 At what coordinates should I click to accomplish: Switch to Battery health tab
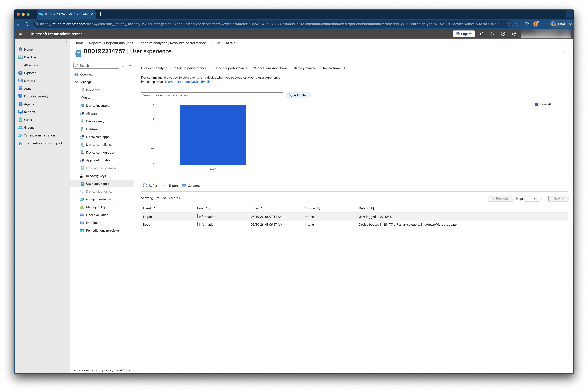304,68
